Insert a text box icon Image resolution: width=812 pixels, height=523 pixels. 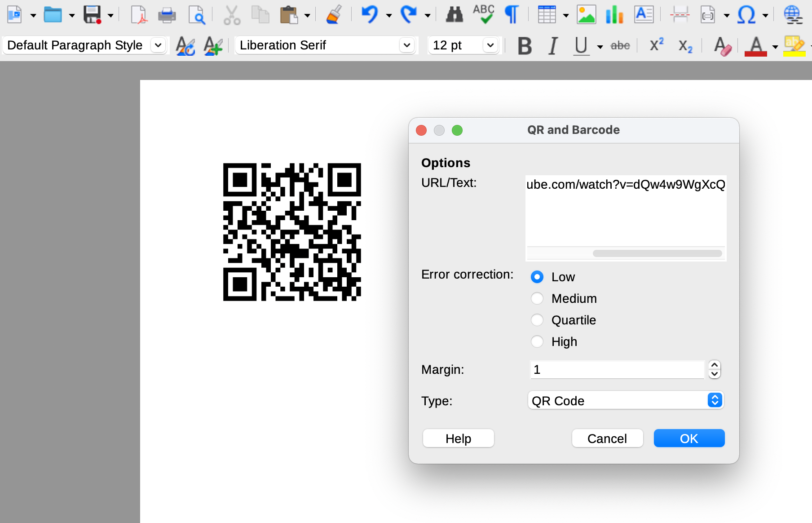pyautogui.click(x=644, y=15)
